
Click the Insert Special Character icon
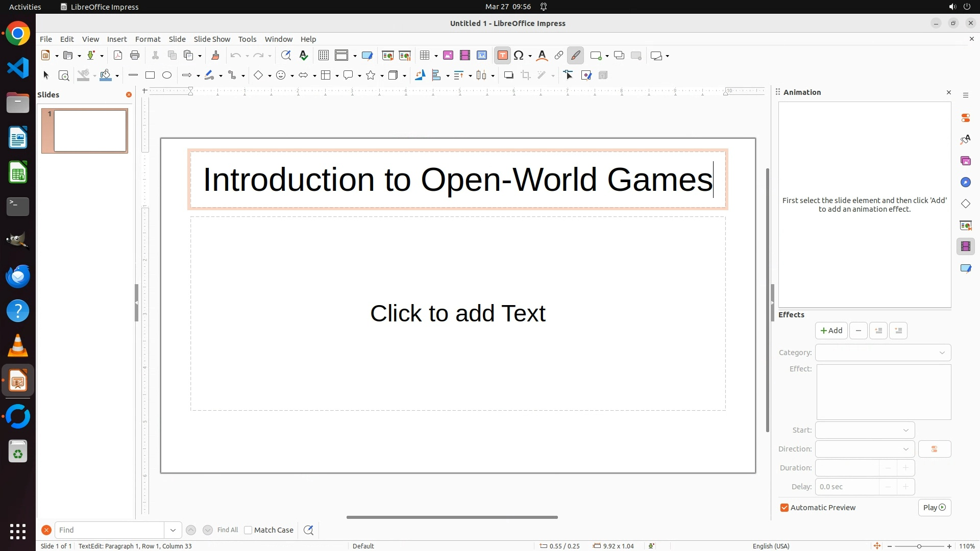click(519, 56)
